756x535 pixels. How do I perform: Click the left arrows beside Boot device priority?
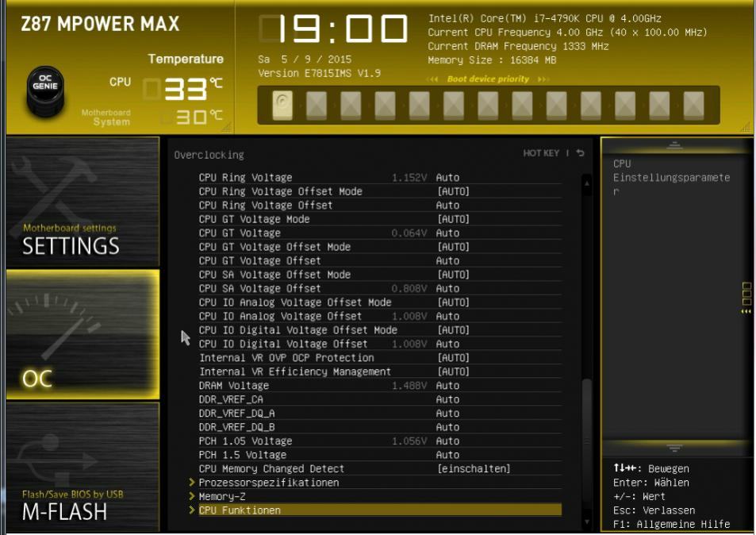pyautogui.click(x=432, y=79)
